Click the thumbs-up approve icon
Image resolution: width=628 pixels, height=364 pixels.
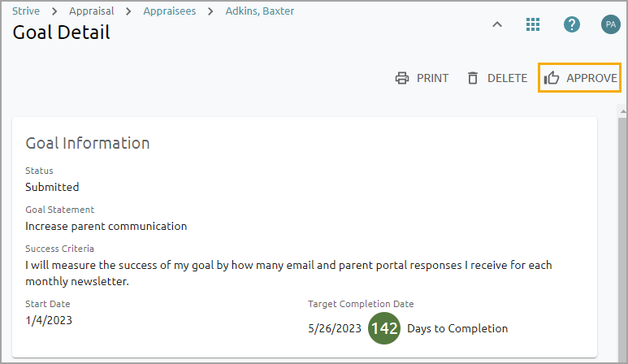[552, 79]
